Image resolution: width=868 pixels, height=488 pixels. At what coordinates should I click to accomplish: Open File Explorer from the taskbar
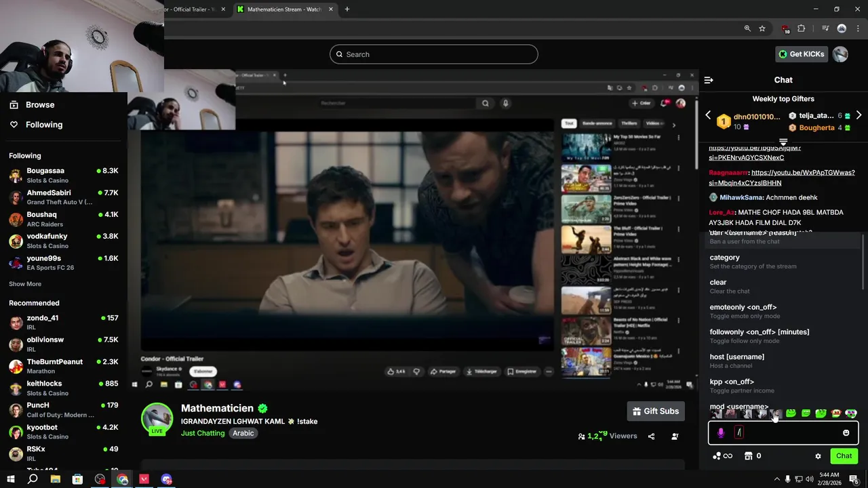point(56,479)
